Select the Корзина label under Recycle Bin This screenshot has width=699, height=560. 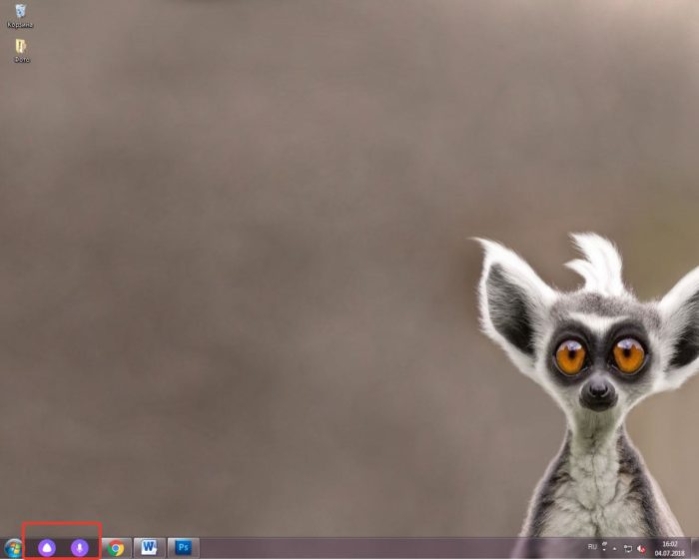[21, 25]
